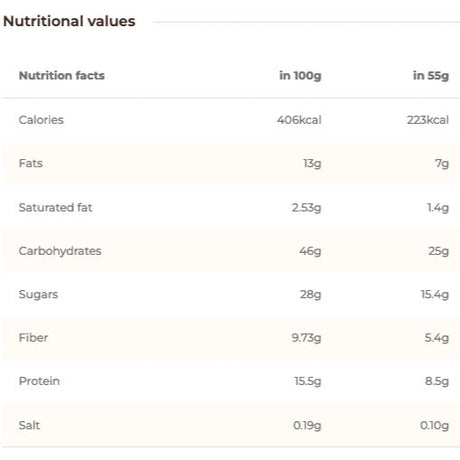Select the Salt row label

pos(29,425)
